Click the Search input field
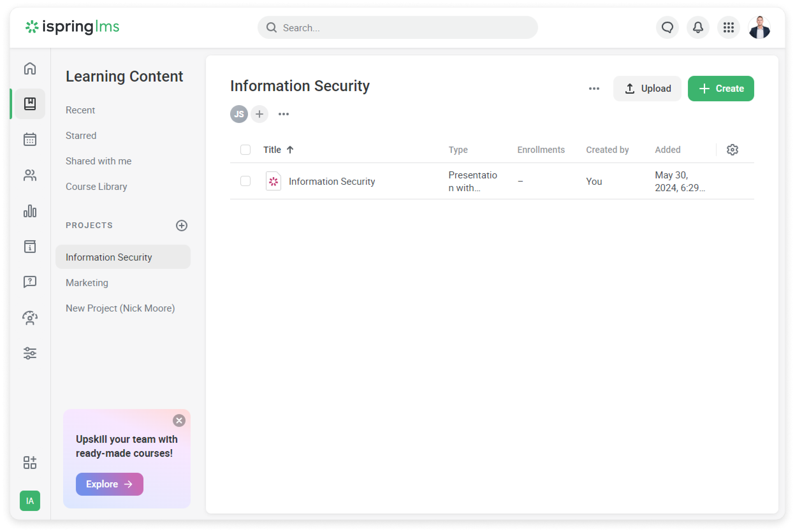795x532 pixels. click(x=397, y=27)
